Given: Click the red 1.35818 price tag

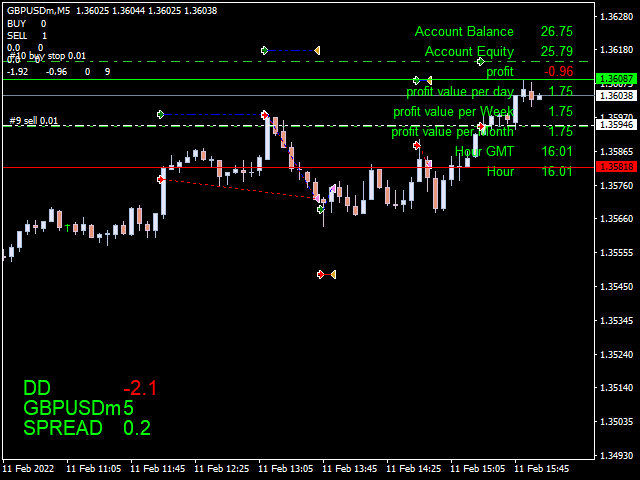Looking at the screenshot, I should pos(616,167).
